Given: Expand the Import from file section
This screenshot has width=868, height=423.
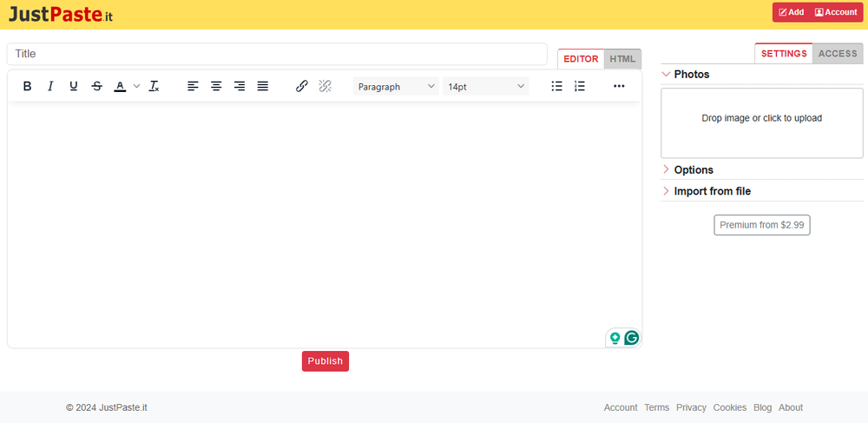Looking at the screenshot, I should click(762, 191).
